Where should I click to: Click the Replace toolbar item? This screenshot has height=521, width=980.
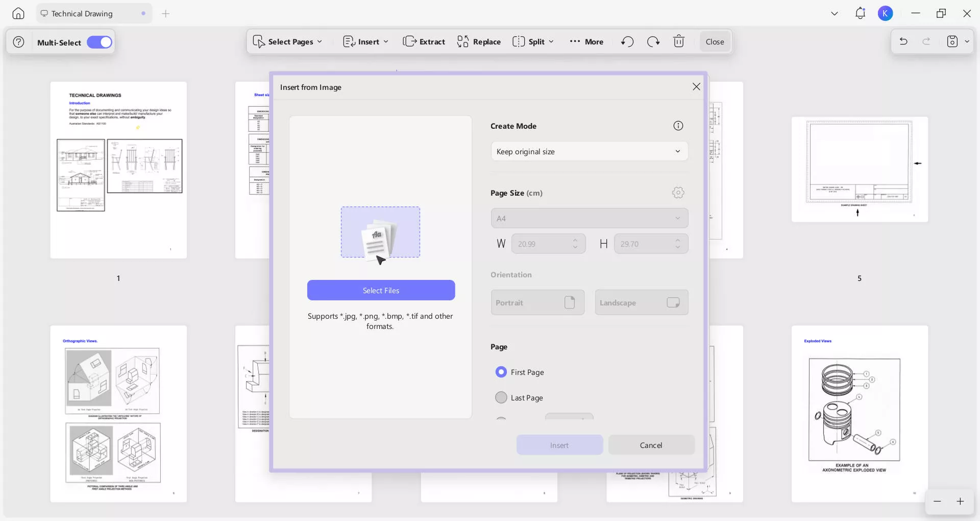(479, 42)
